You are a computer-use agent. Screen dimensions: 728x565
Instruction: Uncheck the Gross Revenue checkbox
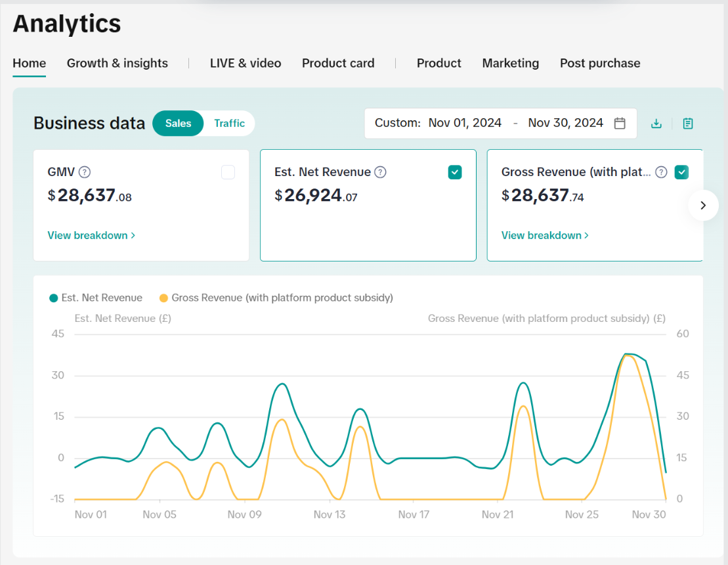[682, 172]
